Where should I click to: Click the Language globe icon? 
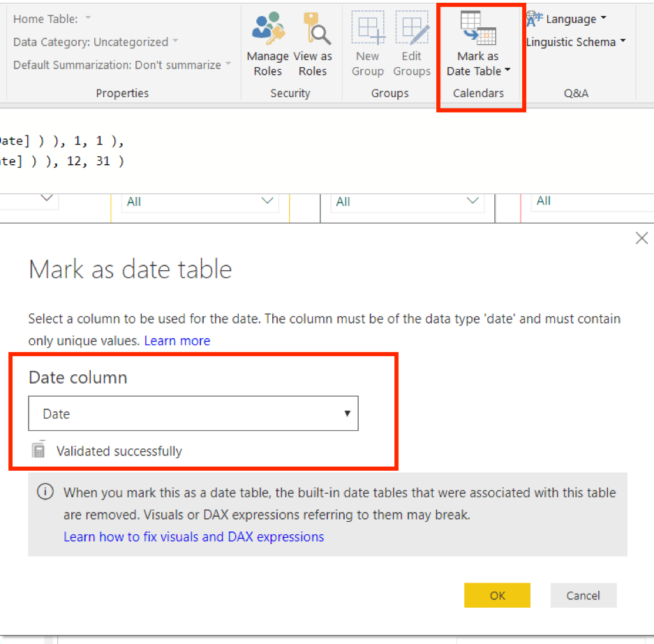pos(534,18)
